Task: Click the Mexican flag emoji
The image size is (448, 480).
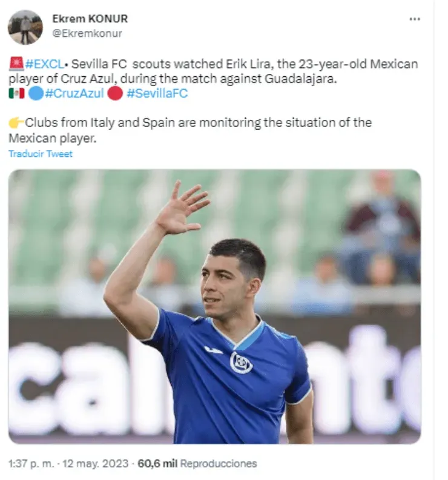Action: point(16,93)
